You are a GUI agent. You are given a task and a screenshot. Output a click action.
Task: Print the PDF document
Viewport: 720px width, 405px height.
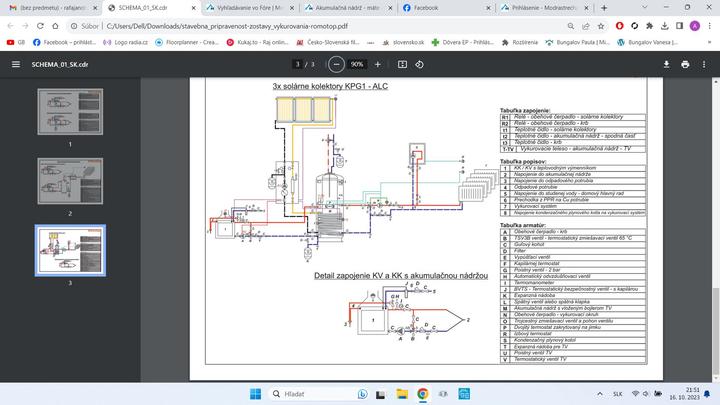point(685,64)
